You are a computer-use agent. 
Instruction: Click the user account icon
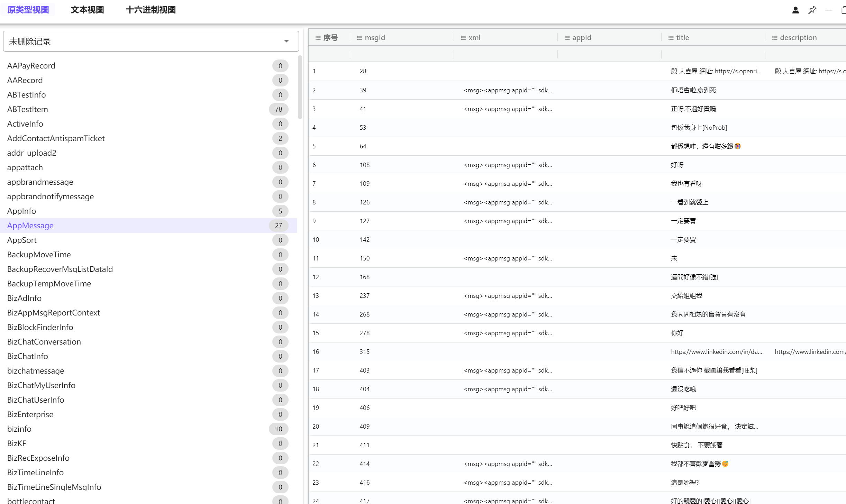coord(795,10)
